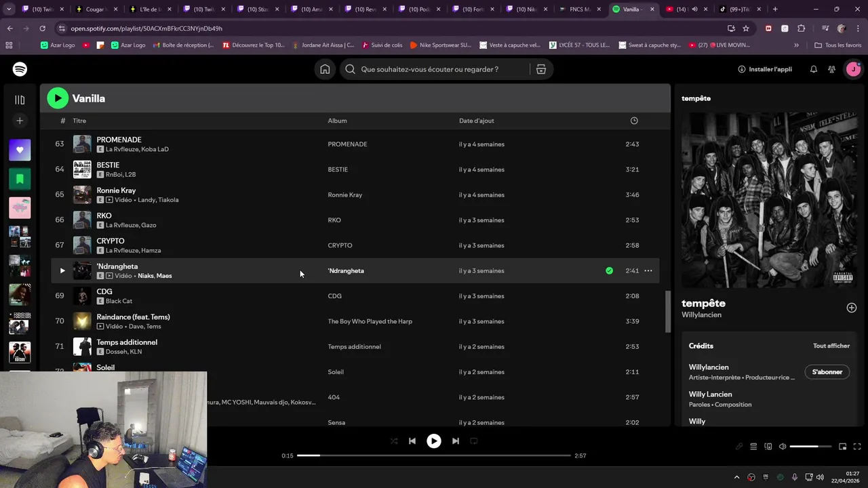Open Liked Songs heart tile in sidebar
This screenshot has height=488, width=868.
coord(20,150)
